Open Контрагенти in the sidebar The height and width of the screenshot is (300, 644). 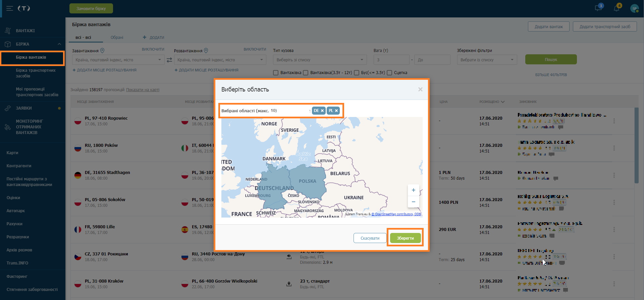(x=19, y=166)
